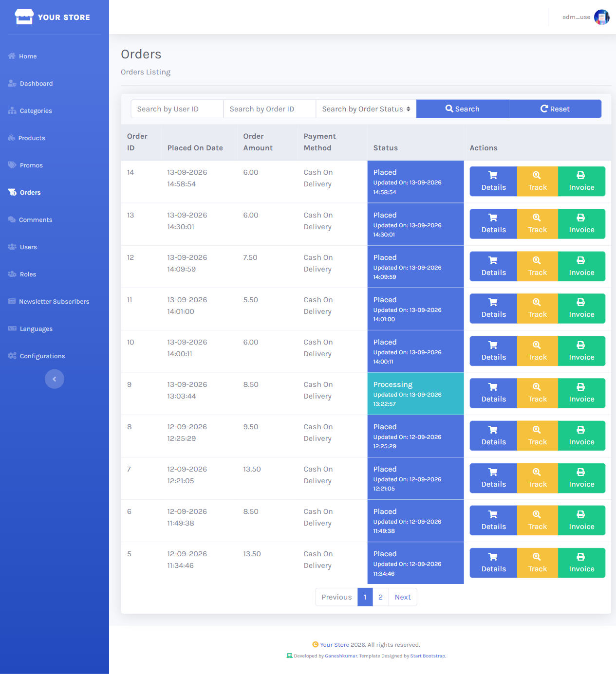616x674 pixels.
Task: Print Invoice for order 14
Action: (x=581, y=182)
